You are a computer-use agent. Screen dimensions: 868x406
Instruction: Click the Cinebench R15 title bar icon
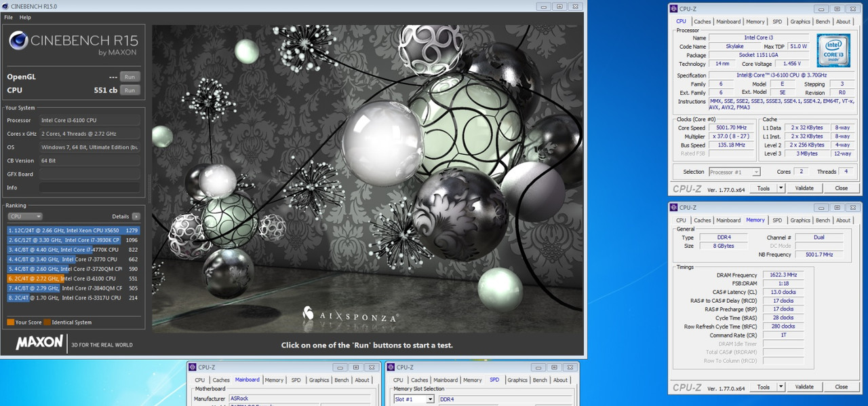[6, 6]
